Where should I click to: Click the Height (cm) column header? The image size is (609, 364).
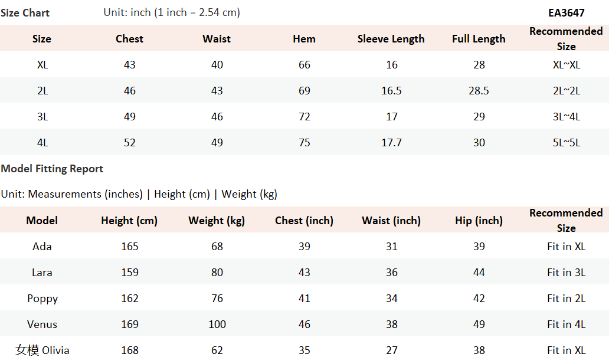coord(129,221)
